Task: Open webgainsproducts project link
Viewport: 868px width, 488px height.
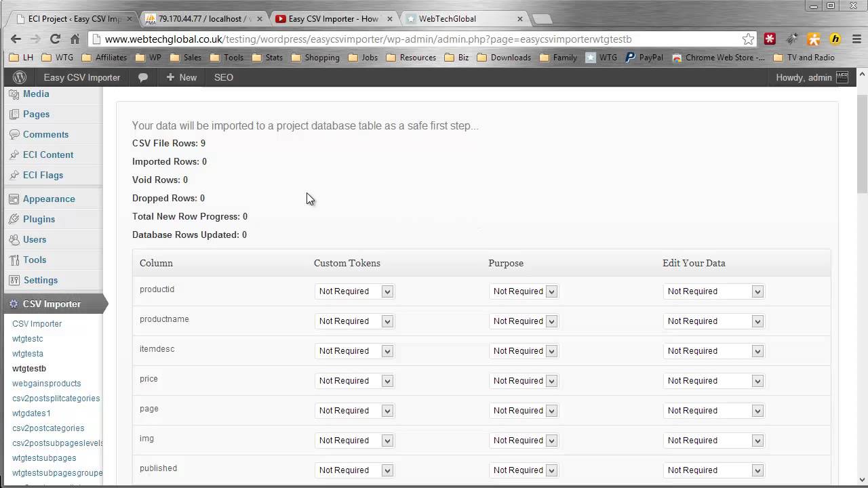Action: 46,384
